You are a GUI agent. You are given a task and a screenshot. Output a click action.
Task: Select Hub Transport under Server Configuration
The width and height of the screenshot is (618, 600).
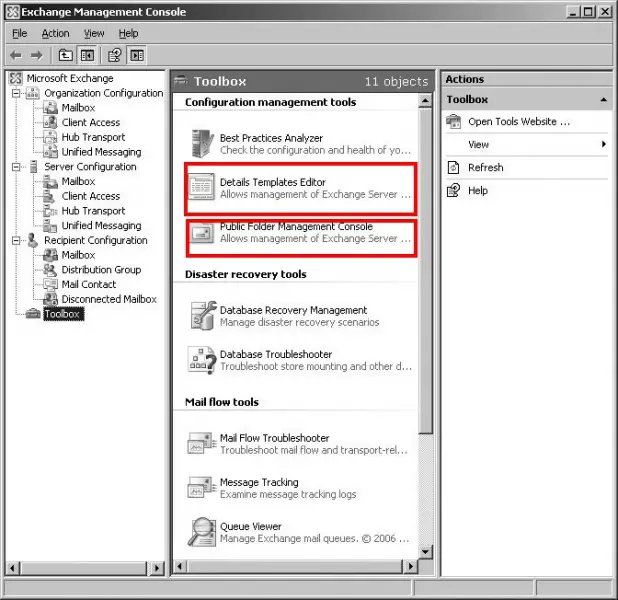(93, 211)
